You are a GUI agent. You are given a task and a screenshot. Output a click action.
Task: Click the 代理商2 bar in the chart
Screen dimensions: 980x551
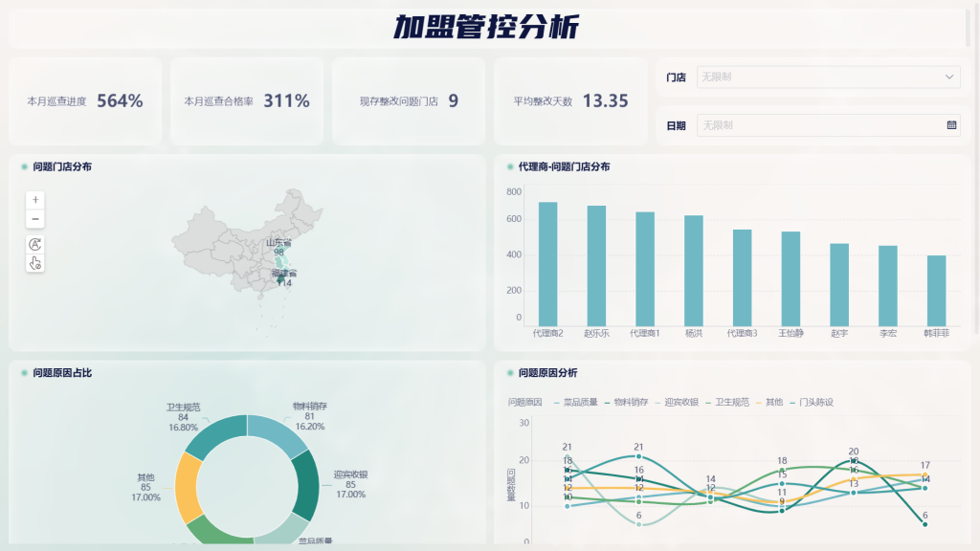pos(547,264)
